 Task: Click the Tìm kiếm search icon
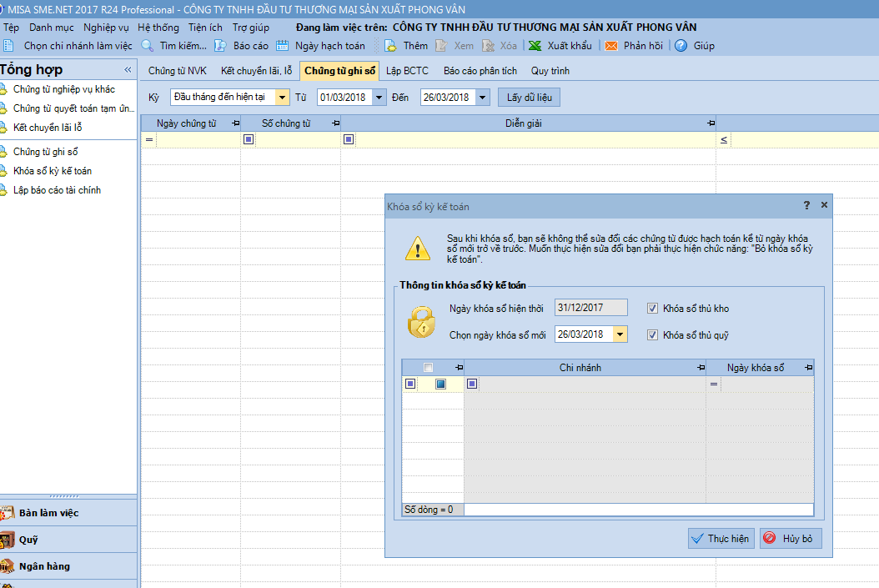pyautogui.click(x=148, y=46)
